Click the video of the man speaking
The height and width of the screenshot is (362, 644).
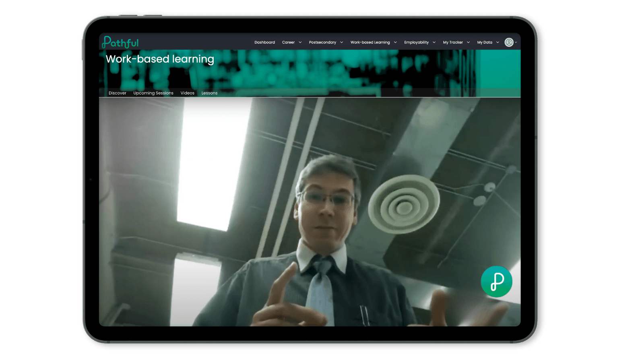click(x=310, y=212)
